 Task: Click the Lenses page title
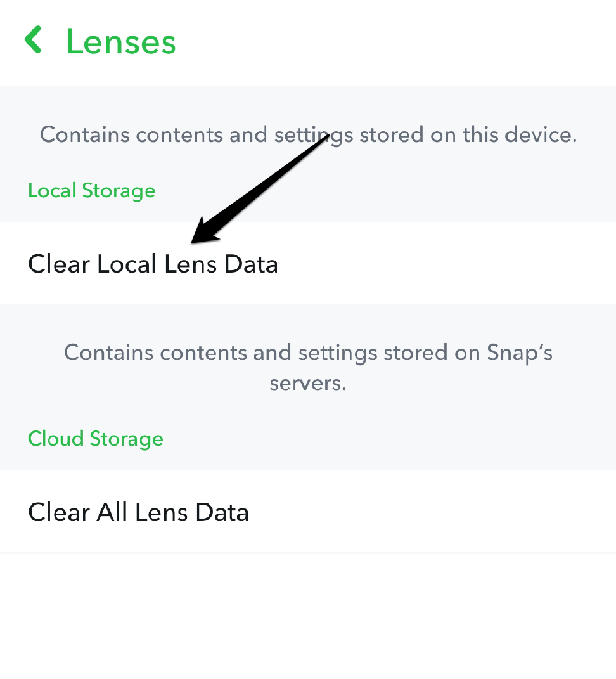(x=120, y=42)
